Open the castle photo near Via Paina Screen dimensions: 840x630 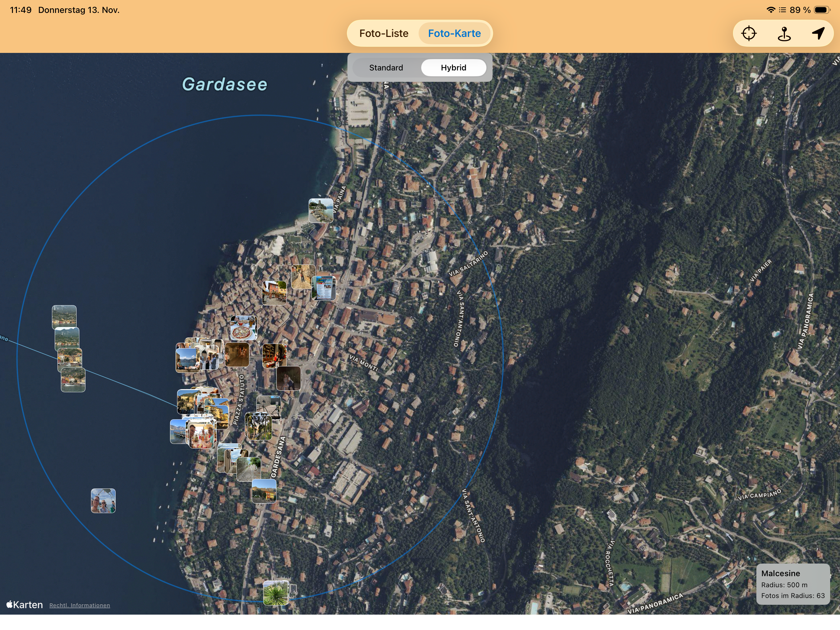click(321, 210)
